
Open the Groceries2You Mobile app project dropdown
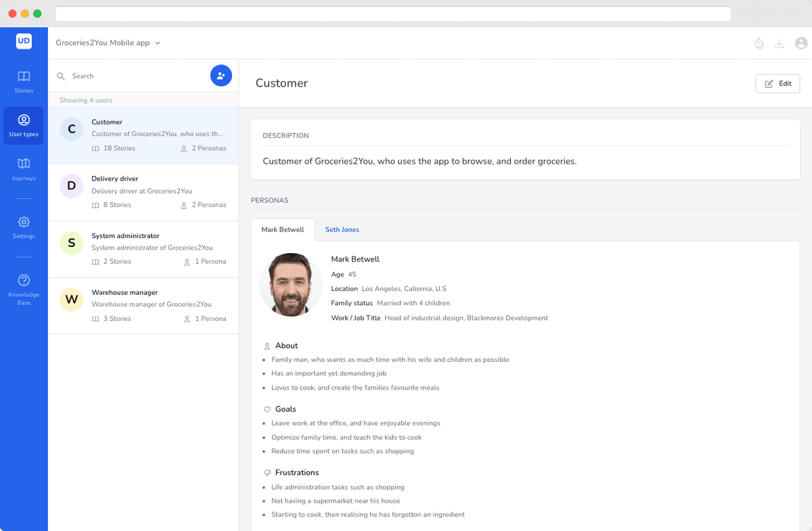[108, 41]
